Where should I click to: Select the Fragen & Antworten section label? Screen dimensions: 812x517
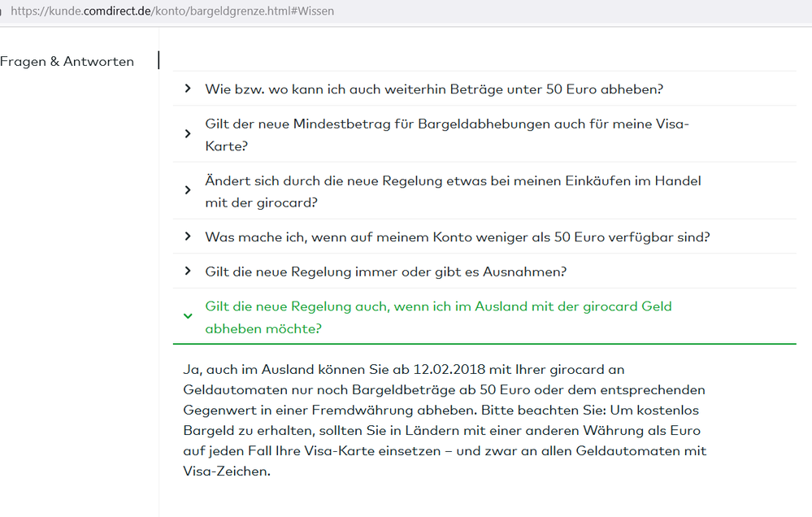[67, 61]
